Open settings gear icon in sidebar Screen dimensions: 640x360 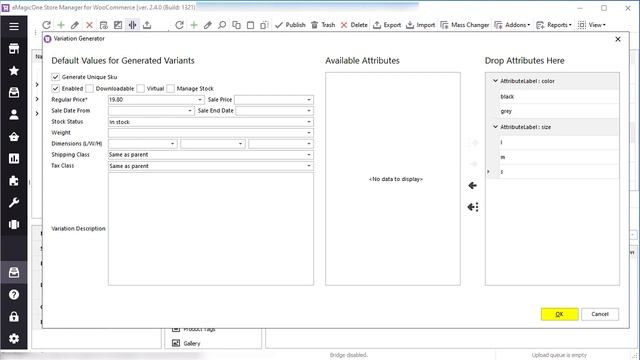click(14, 338)
